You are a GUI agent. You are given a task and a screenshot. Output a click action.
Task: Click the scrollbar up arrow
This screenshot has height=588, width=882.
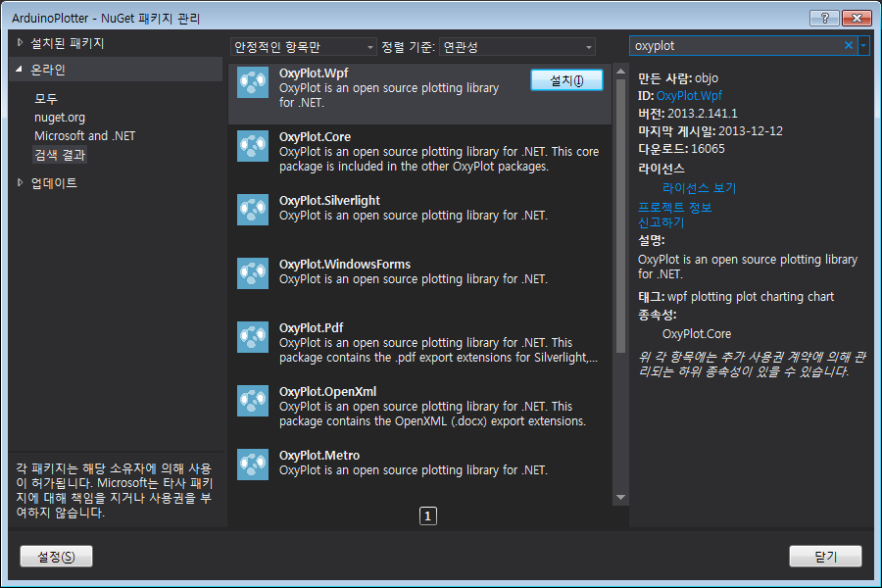pos(620,72)
